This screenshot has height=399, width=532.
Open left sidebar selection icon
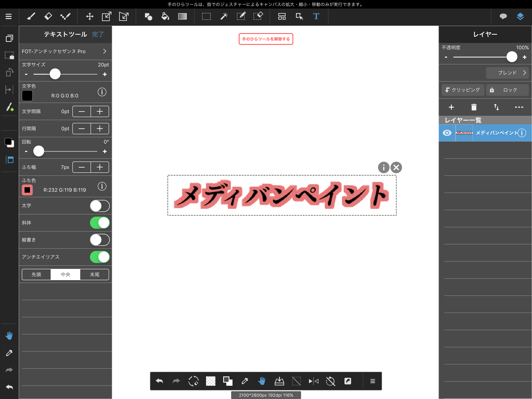(9, 55)
